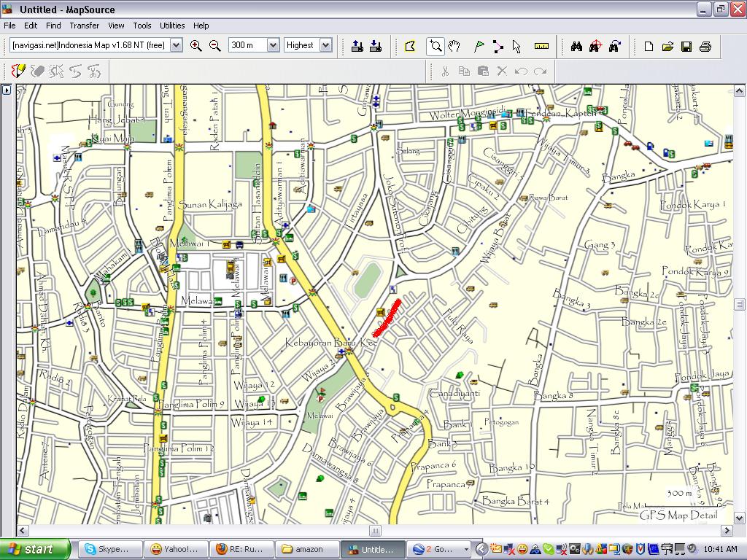Open the Utilities menu
747x560 pixels.
172,26
